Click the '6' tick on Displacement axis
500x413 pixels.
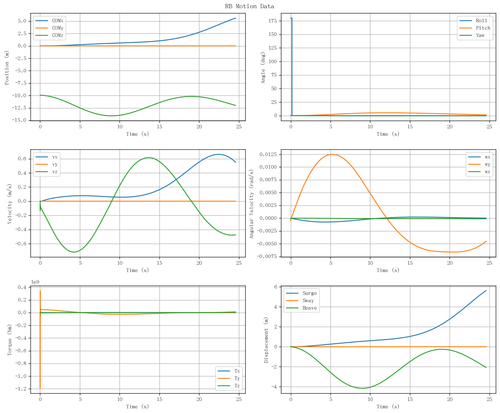click(276, 287)
